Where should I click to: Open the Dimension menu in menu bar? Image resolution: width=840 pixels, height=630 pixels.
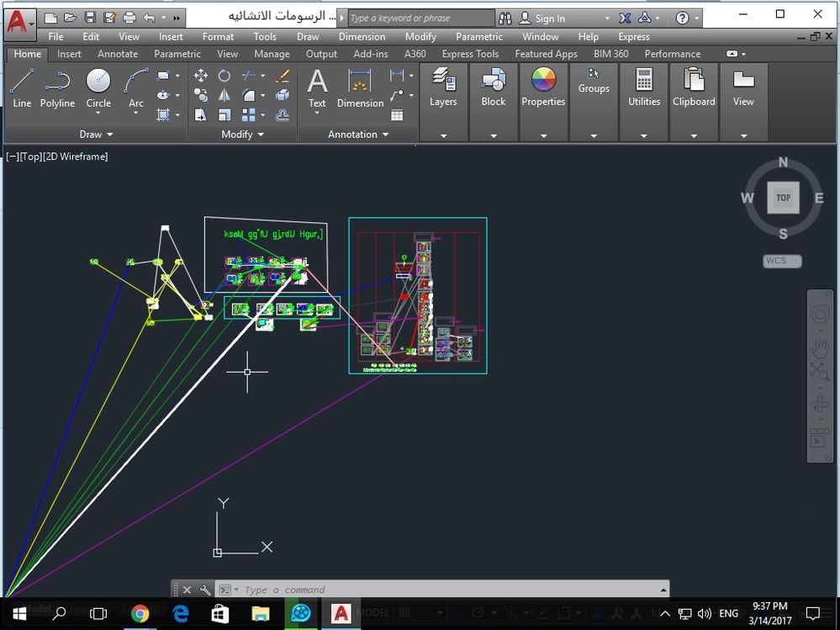tap(362, 37)
